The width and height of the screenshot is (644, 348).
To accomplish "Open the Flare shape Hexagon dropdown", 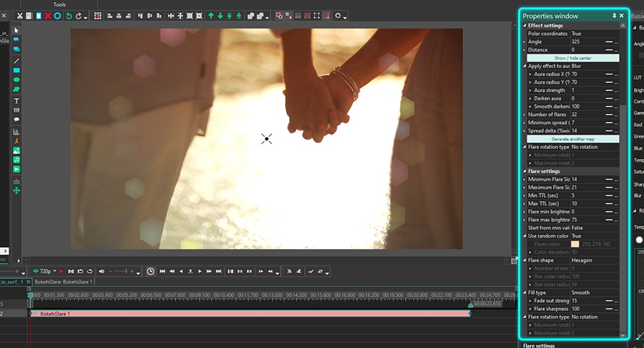I will point(595,260).
